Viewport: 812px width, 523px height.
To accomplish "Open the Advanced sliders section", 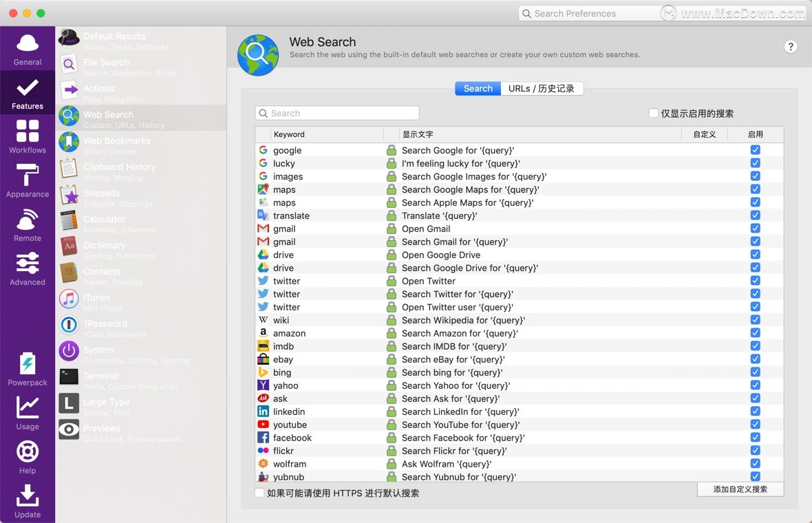I will (28, 269).
